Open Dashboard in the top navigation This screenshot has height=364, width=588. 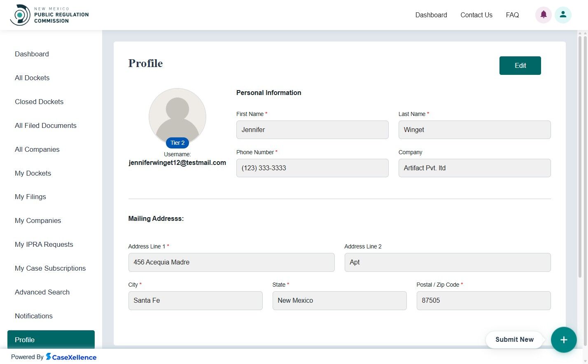pyautogui.click(x=431, y=15)
